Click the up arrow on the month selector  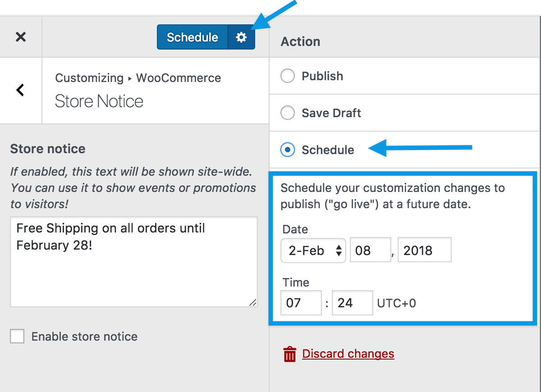(x=339, y=247)
